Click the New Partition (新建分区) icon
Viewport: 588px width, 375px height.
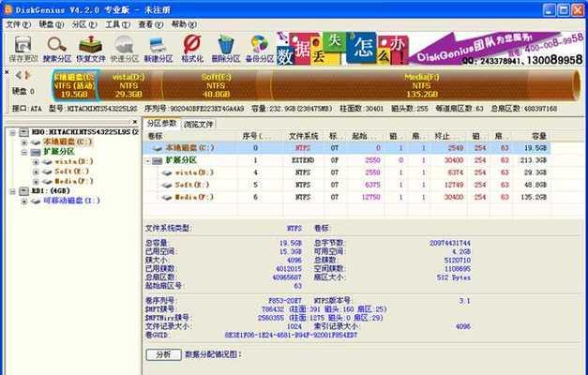[158, 49]
